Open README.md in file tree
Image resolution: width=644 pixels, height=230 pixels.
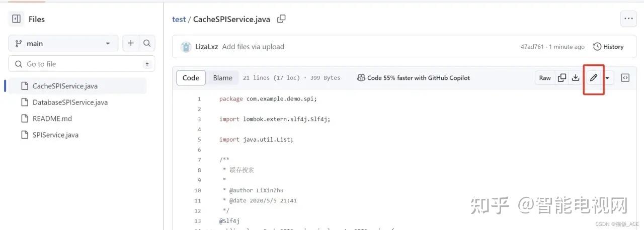click(x=52, y=119)
